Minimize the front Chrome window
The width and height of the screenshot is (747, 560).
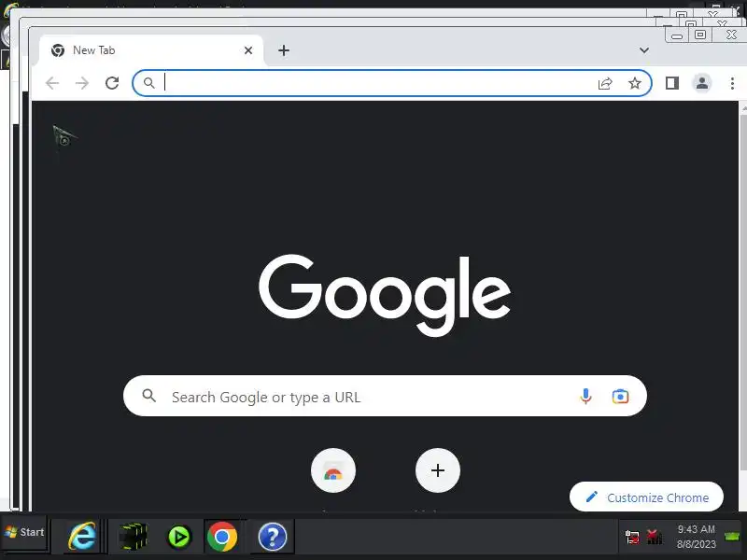676,35
